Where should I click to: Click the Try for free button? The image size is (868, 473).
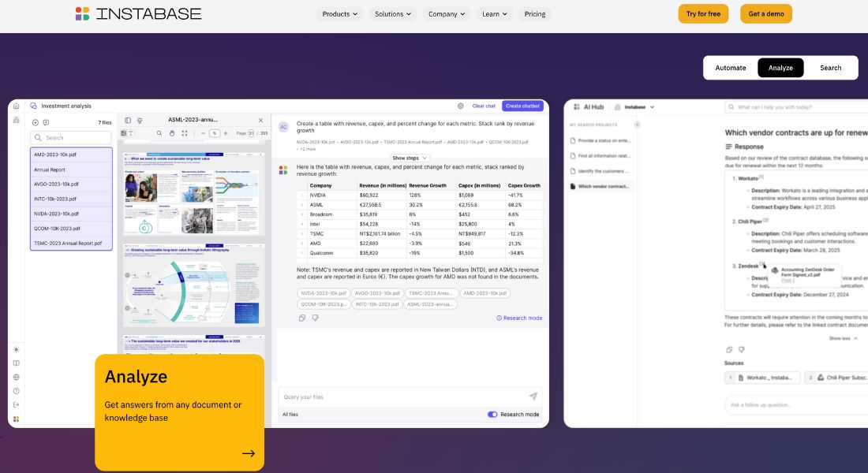pyautogui.click(x=703, y=14)
